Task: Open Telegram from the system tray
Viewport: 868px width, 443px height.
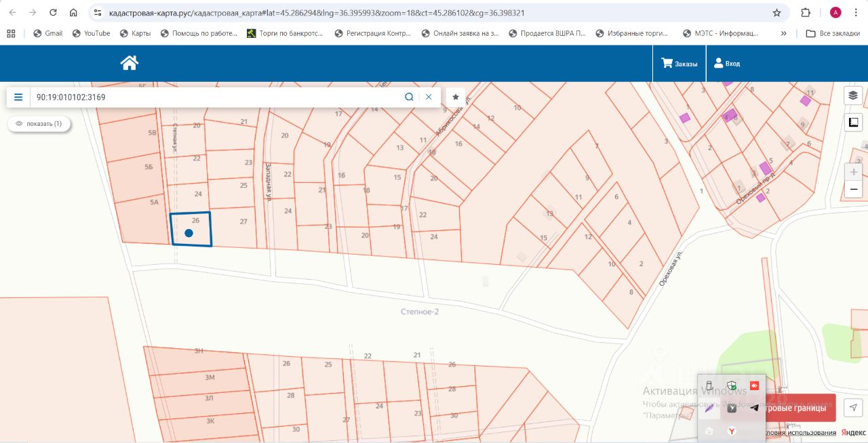Action: pyautogui.click(x=754, y=408)
